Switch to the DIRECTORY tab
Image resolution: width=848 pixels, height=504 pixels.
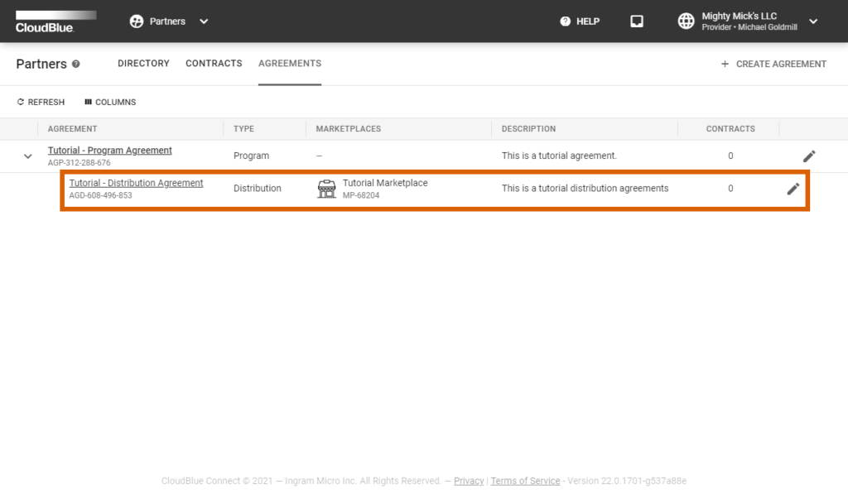143,63
